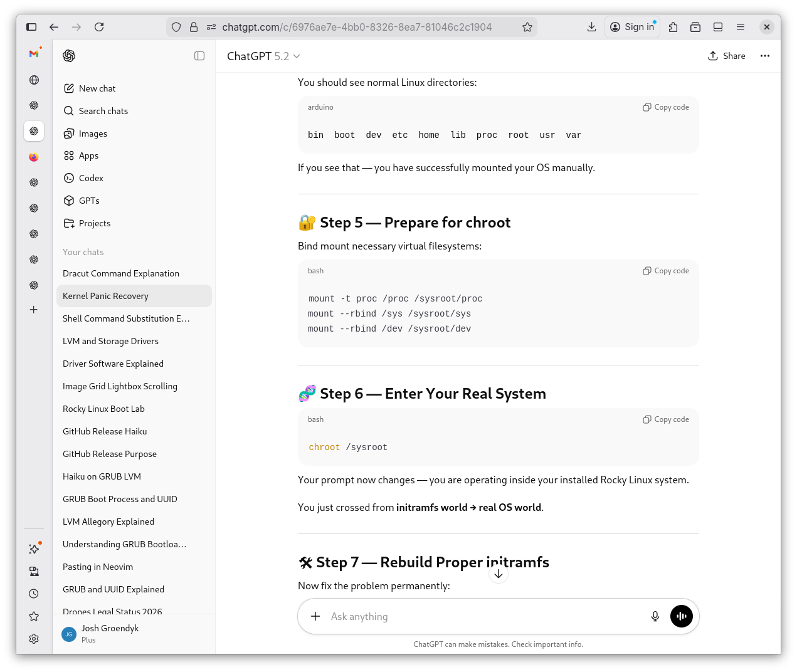Expand the ChatGPT 5.2 model selector
The image size is (797, 672).
pos(263,56)
